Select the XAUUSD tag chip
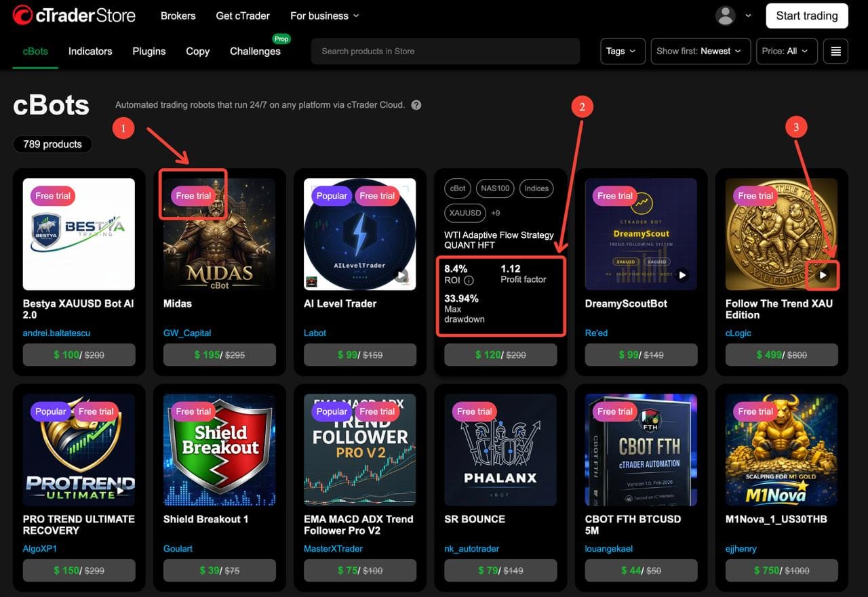The height and width of the screenshot is (597, 868). [465, 213]
